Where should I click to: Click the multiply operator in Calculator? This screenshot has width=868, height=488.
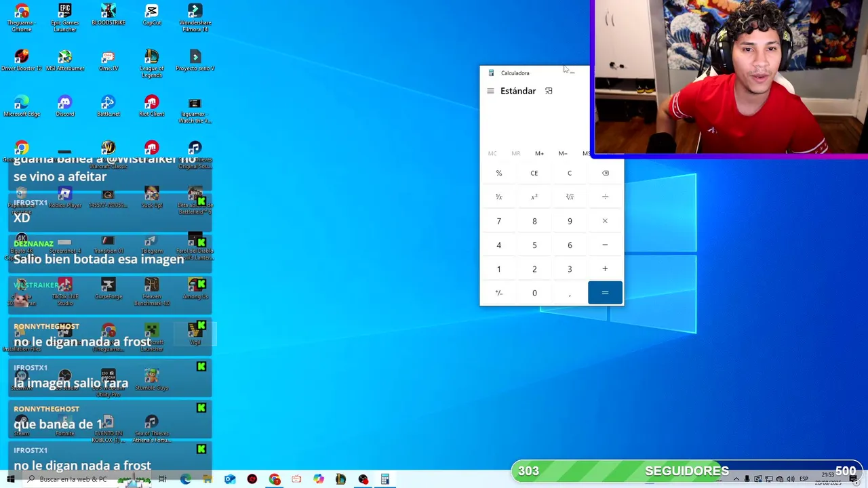tap(605, 221)
